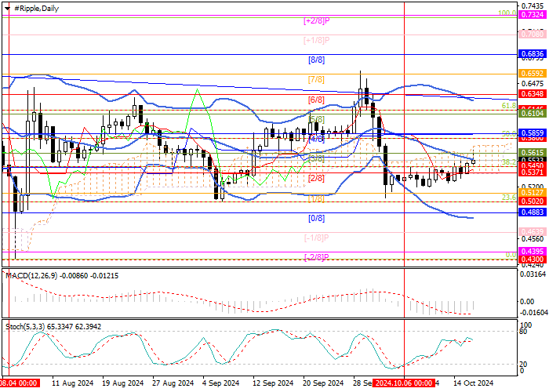Click the orange 0.5127 price tag
The width and height of the screenshot is (549, 392).
tap(533, 193)
